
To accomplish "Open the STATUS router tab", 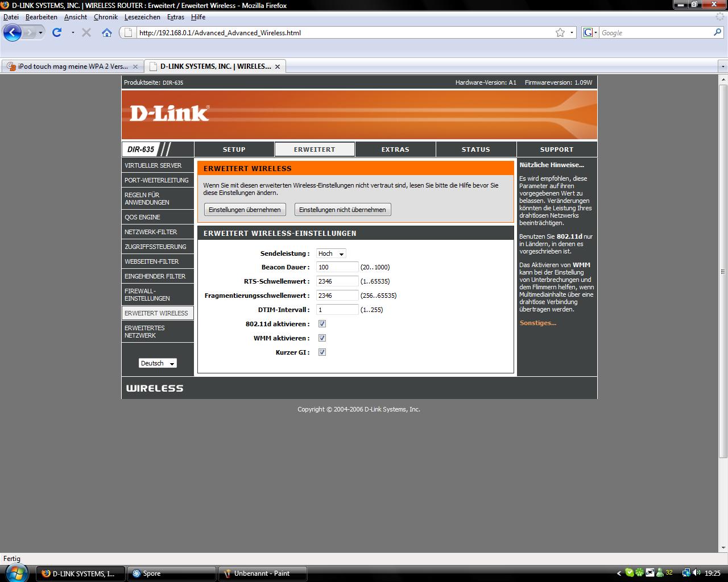I will (x=476, y=149).
